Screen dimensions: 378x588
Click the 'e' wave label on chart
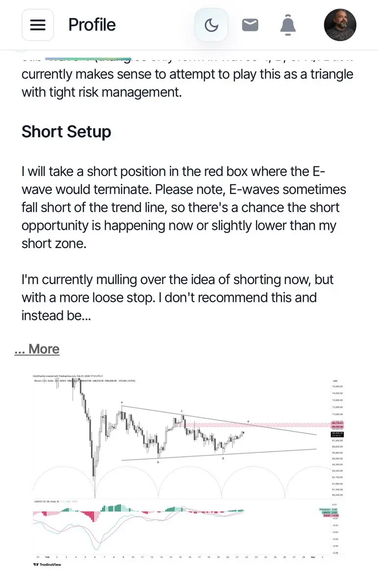pyautogui.click(x=248, y=421)
